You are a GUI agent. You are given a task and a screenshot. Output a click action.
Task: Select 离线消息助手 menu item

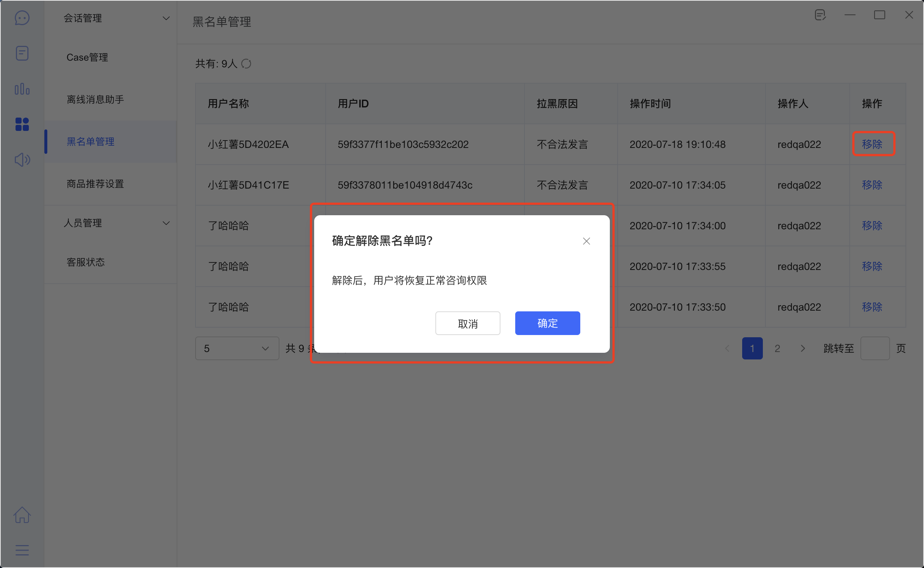pyautogui.click(x=95, y=99)
